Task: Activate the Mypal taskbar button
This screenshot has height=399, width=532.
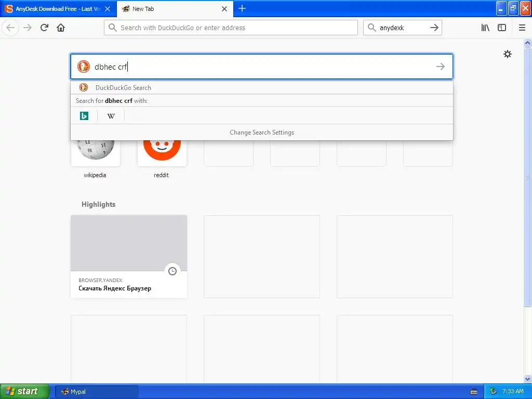Action: click(x=96, y=392)
